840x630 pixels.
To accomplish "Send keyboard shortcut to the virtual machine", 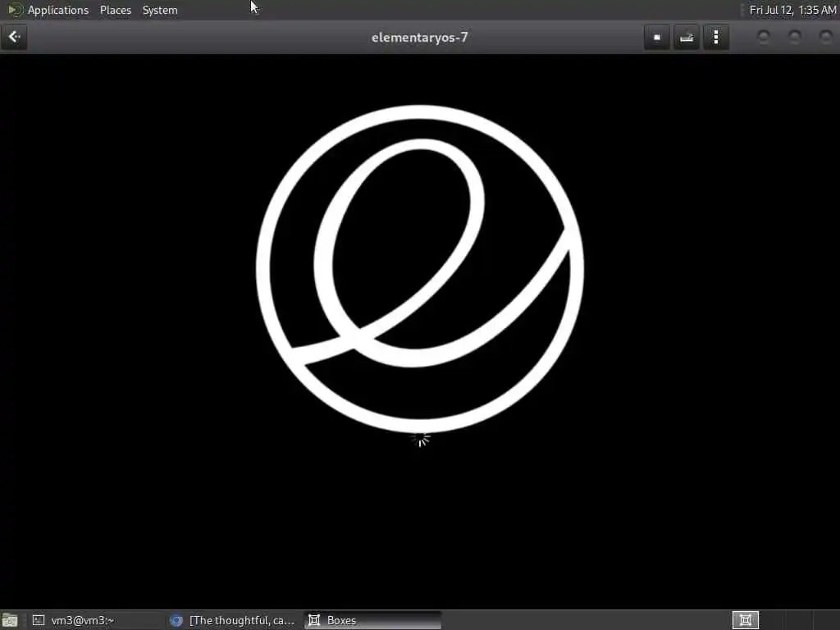I will pos(687,38).
